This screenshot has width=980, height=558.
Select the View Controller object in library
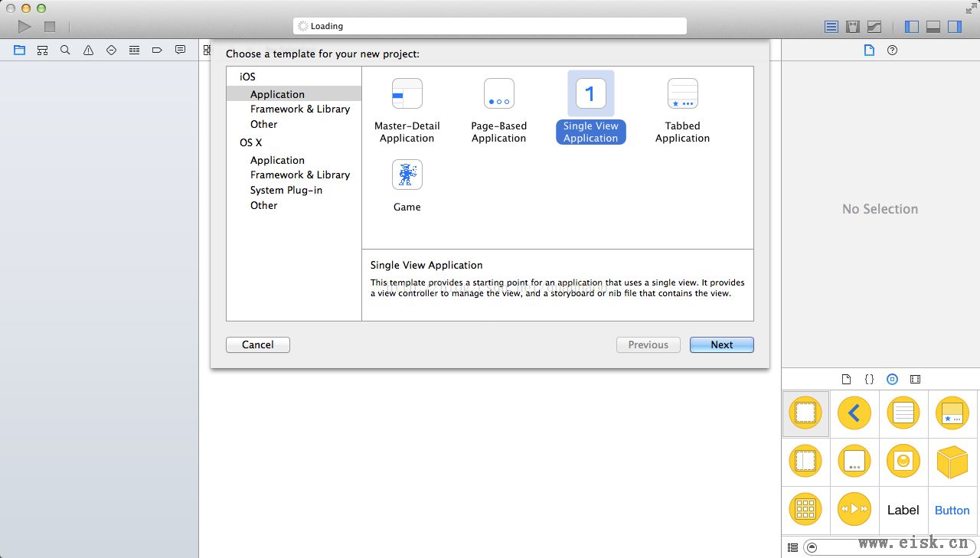tap(805, 413)
